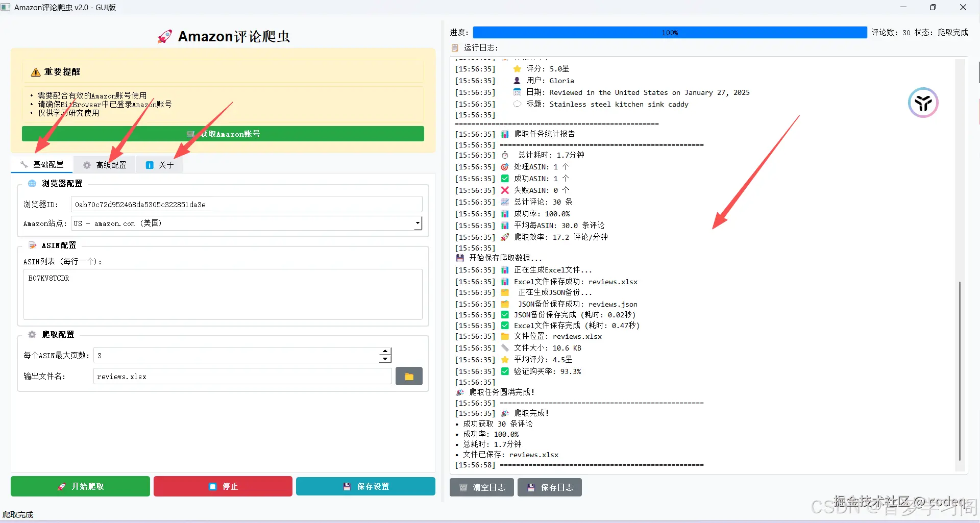The width and height of the screenshot is (980, 523).
Task: Click the round floating logo icon in the log
Action: click(x=923, y=103)
